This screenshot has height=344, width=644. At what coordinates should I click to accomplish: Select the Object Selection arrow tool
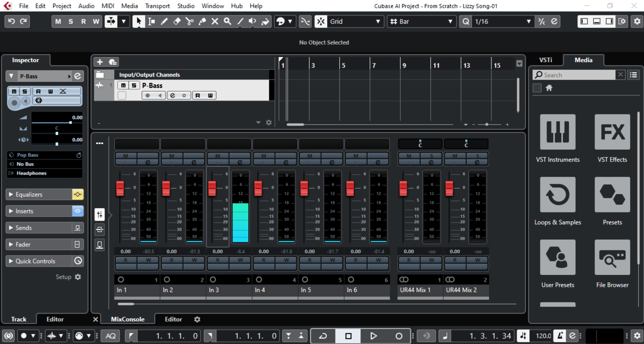(138, 22)
